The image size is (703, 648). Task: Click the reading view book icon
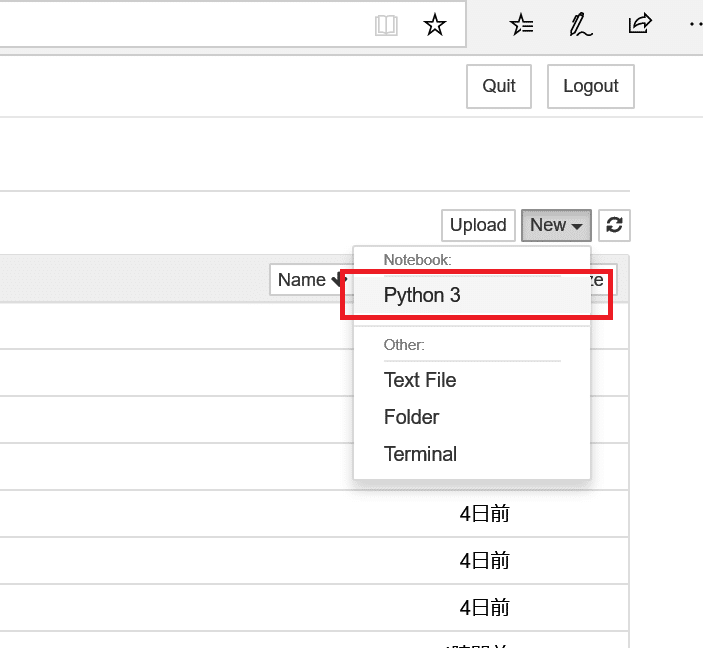(x=386, y=25)
